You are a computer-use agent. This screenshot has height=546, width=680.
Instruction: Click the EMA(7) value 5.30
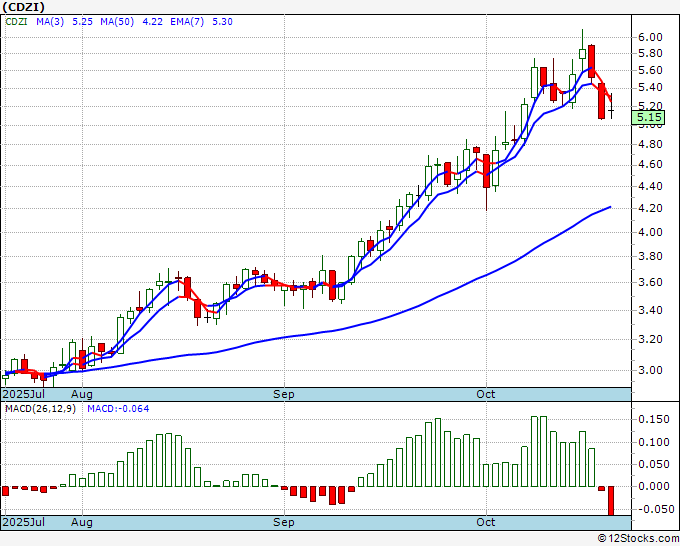point(222,21)
